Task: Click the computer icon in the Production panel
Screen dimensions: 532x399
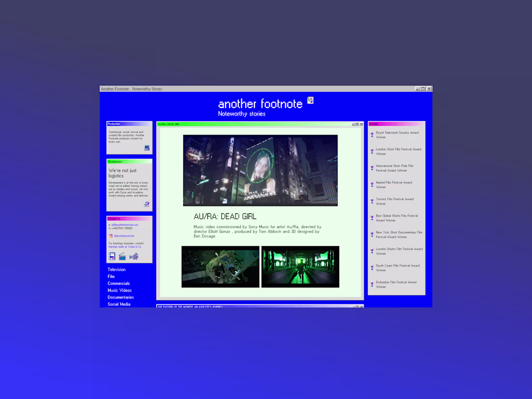Action: click(x=147, y=148)
